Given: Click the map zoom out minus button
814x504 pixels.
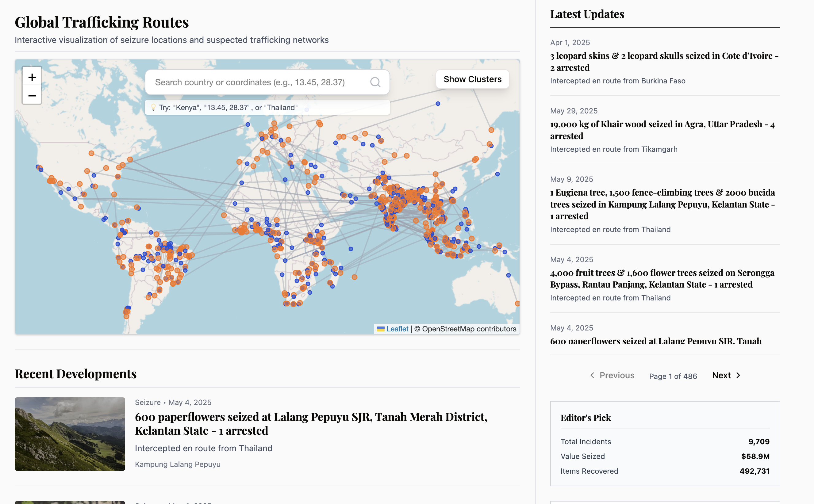Looking at the screenshot, I should (x=32, y=96).
